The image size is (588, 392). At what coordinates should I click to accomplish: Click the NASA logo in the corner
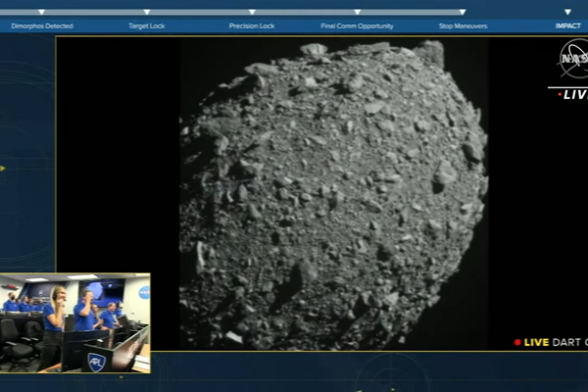pyautogui.click(x=573, y=59)
